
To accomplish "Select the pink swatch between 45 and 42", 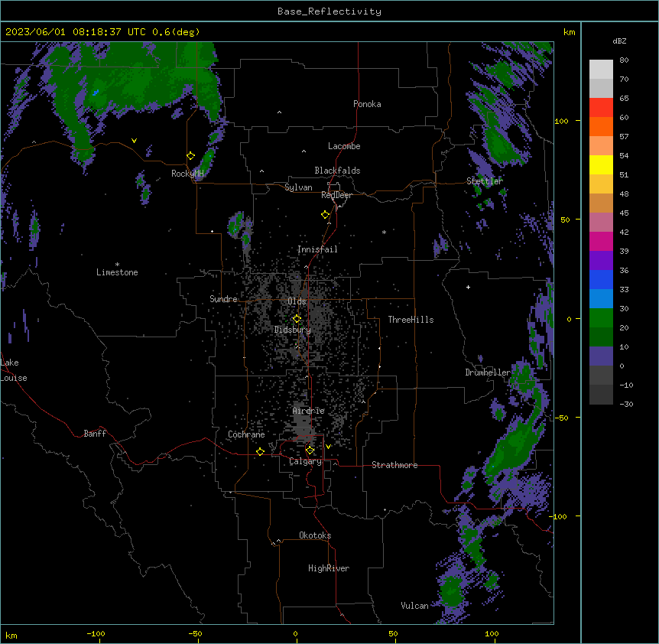I will [601, 222].
